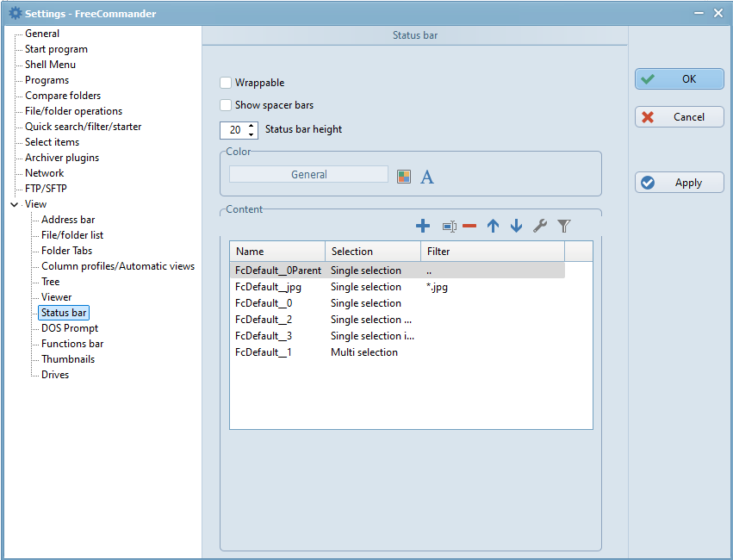Click the settings gear icon in title bar
Image resolution: width=733 pixels, height=560 pixels.
point(15,13)
